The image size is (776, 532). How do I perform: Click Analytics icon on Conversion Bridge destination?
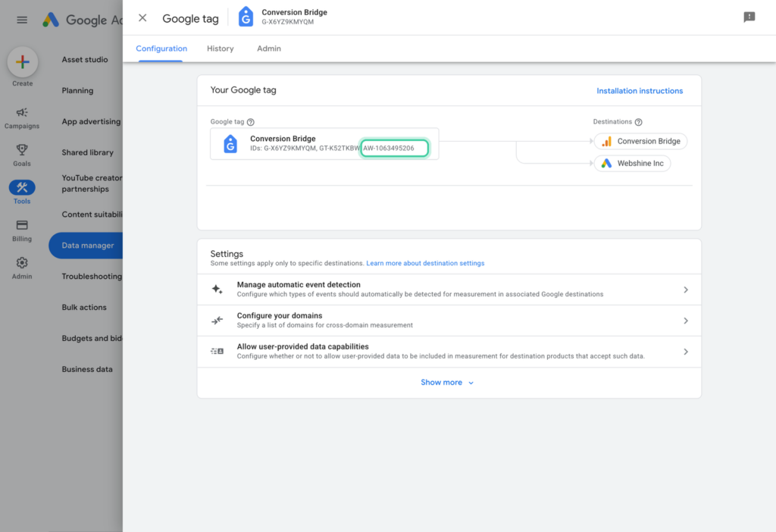tap(606, 142)
